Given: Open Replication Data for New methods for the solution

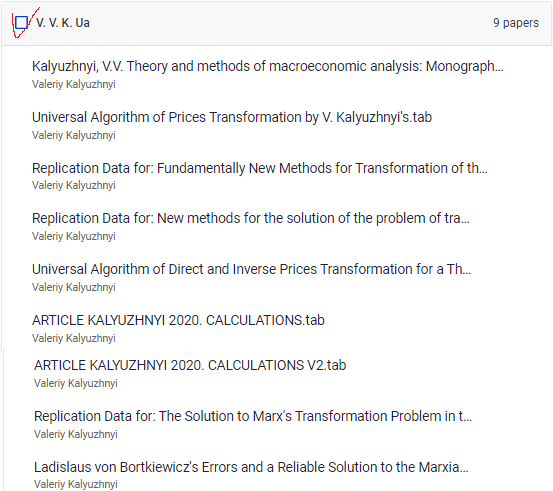Looking at the screenshot, I should 251,218.
